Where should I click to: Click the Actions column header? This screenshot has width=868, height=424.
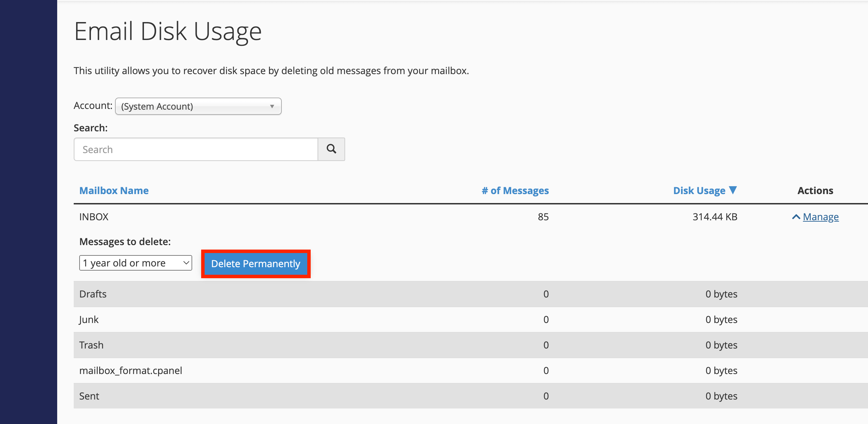point(815,190)
